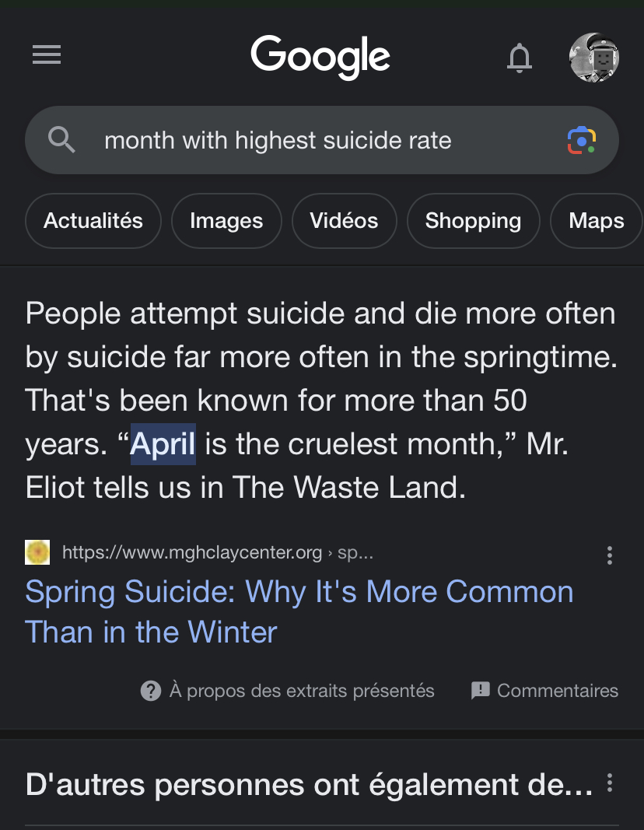Launch Google Lens camera search
The height and width of the screenshot is (830, 644).
pyautogui.click(x=581, y=140)
